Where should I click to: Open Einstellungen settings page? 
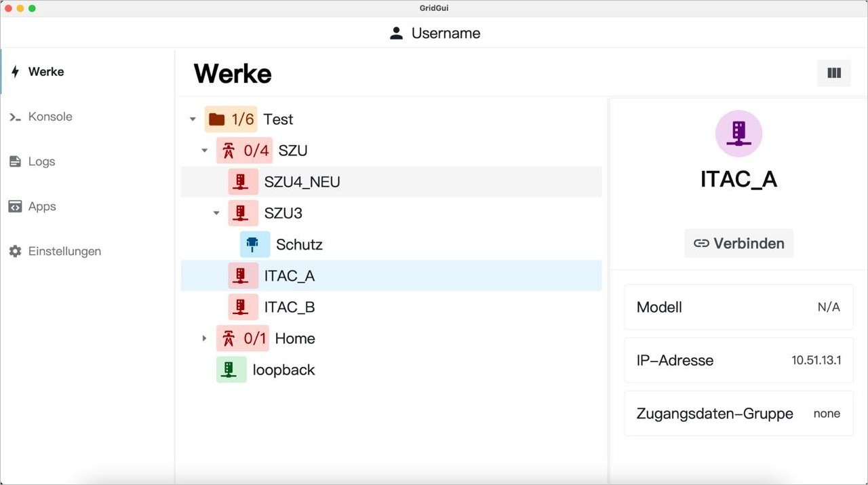[64, 251]
